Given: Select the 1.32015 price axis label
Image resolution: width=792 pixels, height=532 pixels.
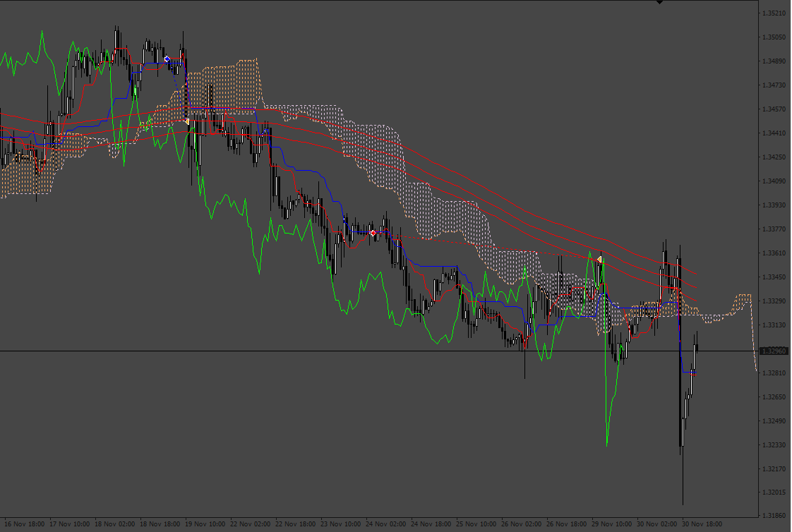Looking at the screenshot, I should (774, 492).
